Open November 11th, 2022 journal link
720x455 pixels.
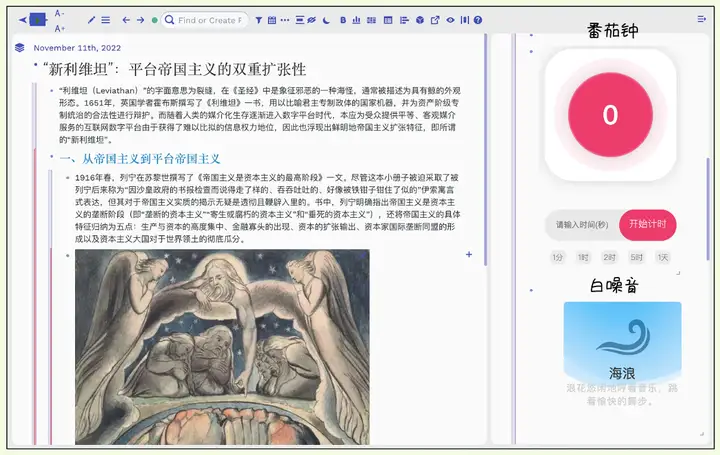pos(77,48)
